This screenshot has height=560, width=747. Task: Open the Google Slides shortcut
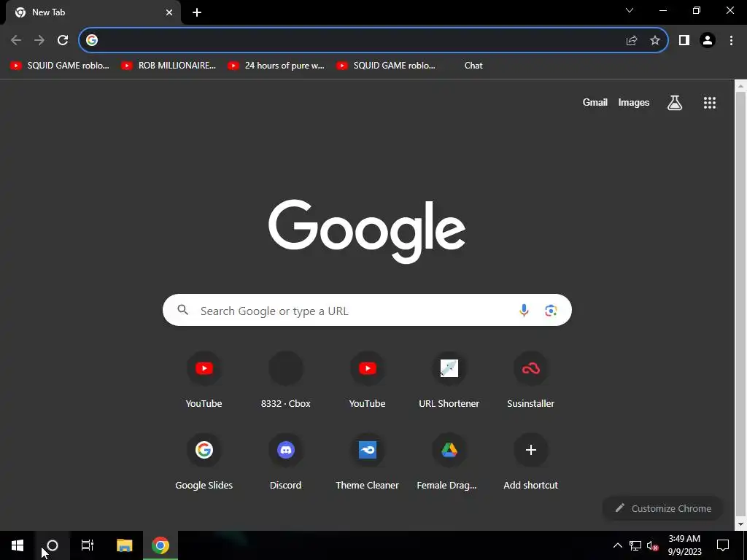204,462
